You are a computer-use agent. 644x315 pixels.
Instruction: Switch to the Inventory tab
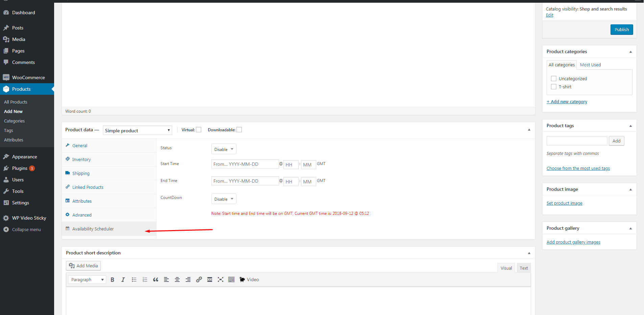coord(82,159)
